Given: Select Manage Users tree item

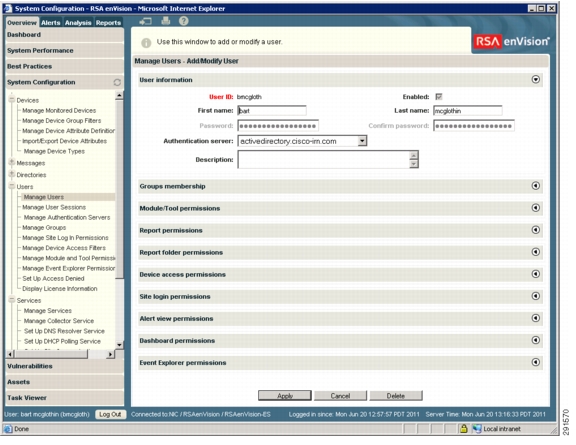Looking at the screenshot, I should [44, 197].
